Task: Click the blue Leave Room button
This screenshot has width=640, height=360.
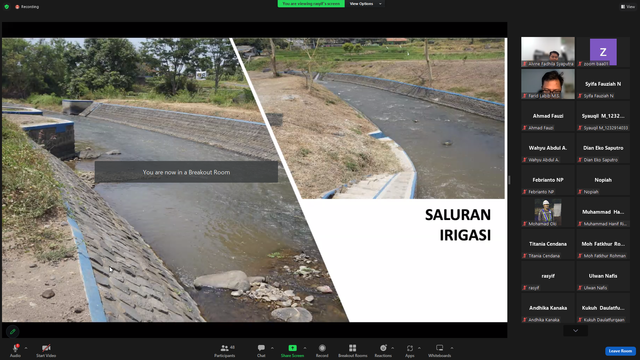Action: tap(620, 351)
